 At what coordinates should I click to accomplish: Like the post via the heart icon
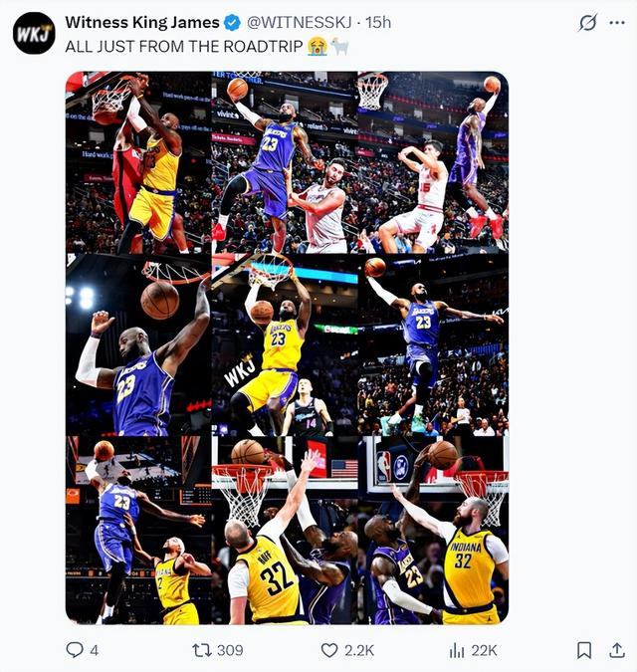[329, 650]
